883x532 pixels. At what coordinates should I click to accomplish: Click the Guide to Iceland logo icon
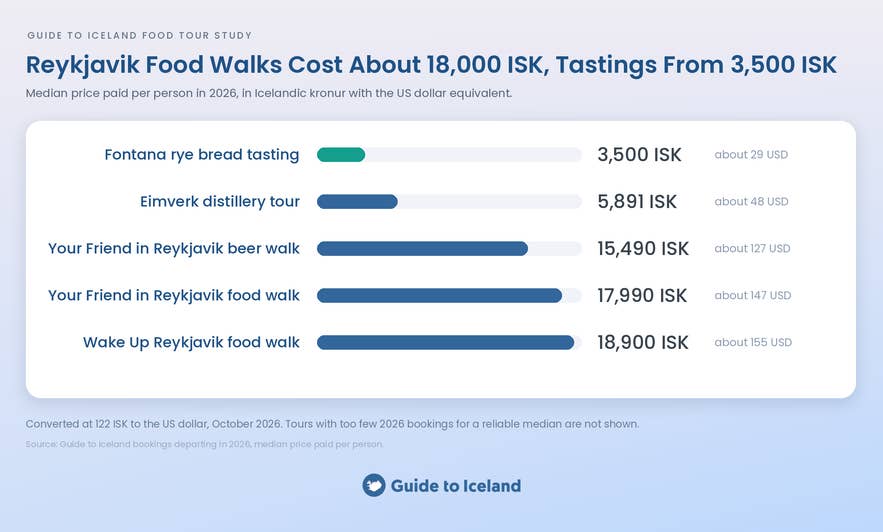pyautogui.click(x=373, y=485)
